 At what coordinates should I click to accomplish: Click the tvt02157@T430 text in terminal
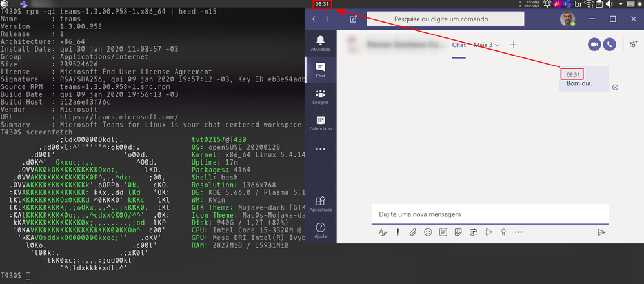219,139
